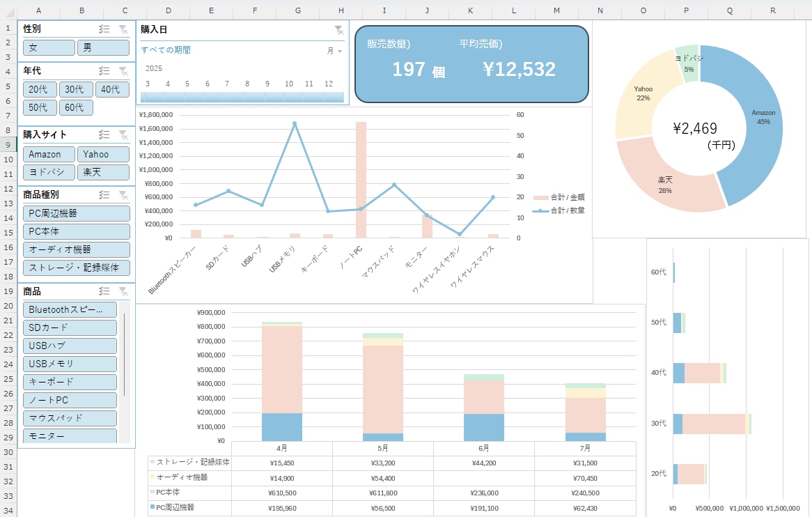Select row header 9
This screenshot has width=812, height=517.
(8, 145)
